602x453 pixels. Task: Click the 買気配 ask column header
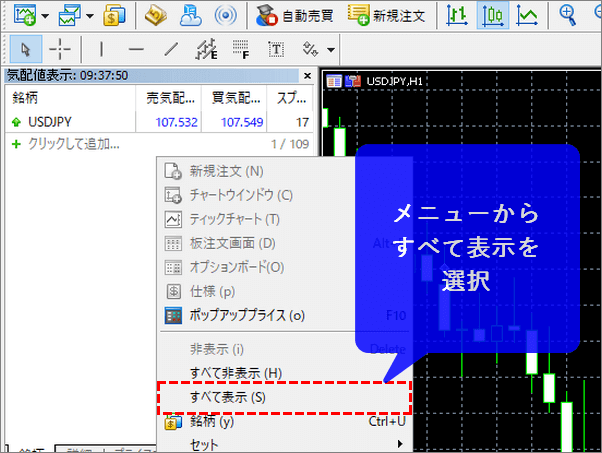click(234, 98)
